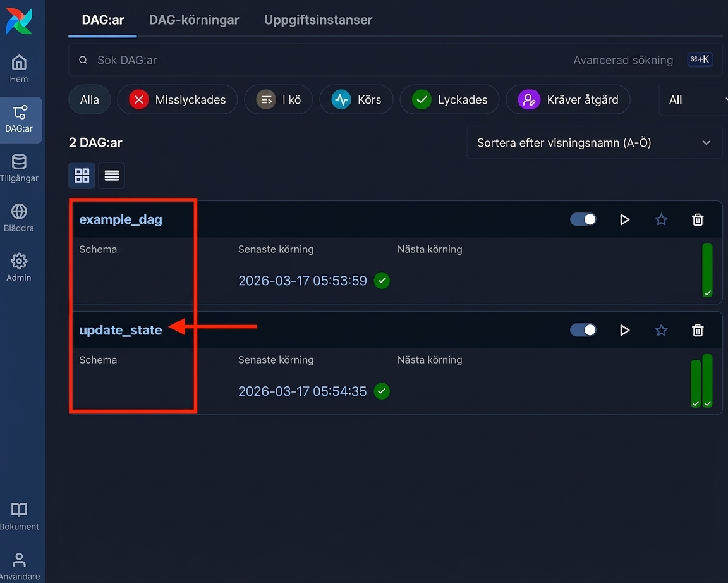Switch to DAG-körningar tab
This screenshot has width=728, height=583.
(194, 20)
